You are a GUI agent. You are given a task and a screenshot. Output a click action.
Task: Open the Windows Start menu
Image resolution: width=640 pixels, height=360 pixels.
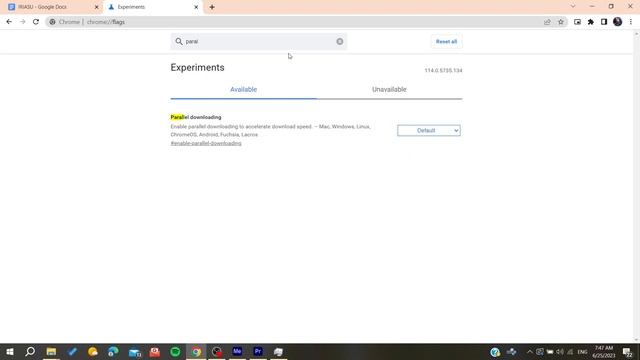(10, 351)
